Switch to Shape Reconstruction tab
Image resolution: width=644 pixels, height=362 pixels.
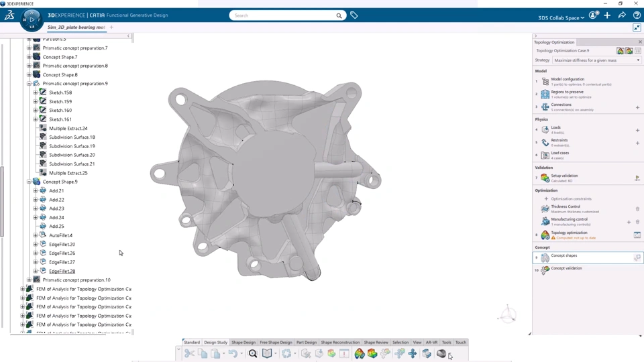tap(340, 343)
